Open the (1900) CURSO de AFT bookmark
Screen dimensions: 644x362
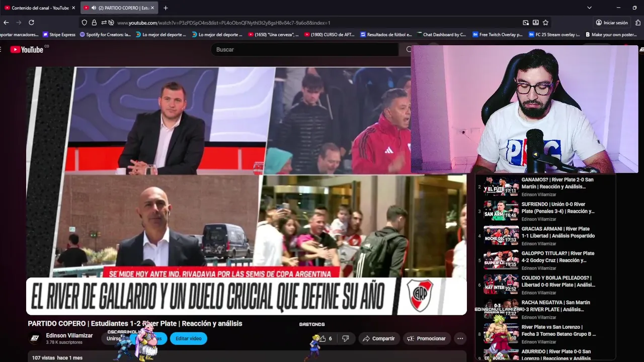[x=330, y=35]
